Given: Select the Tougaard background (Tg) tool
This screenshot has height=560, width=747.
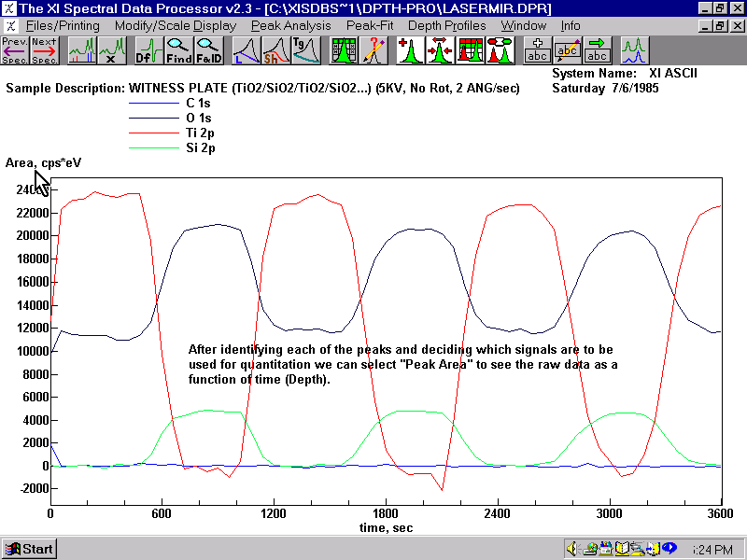Looking at the screenshot, I should click(306, 50).
